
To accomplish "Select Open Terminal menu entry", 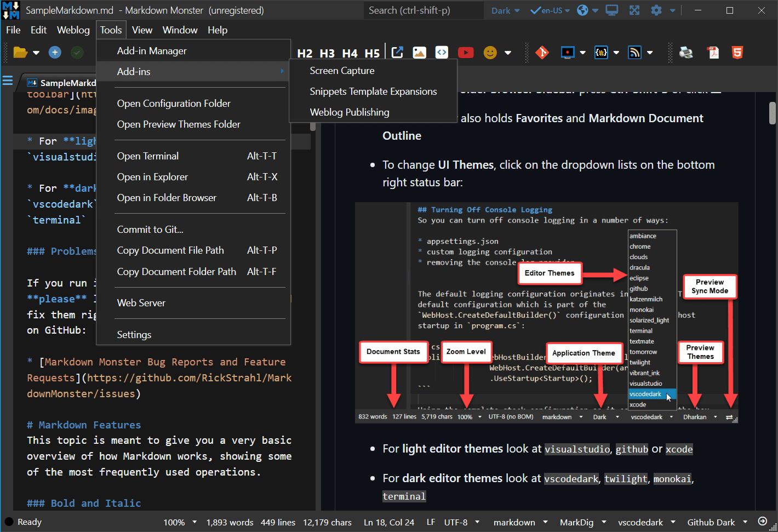I will click(193, 156).
